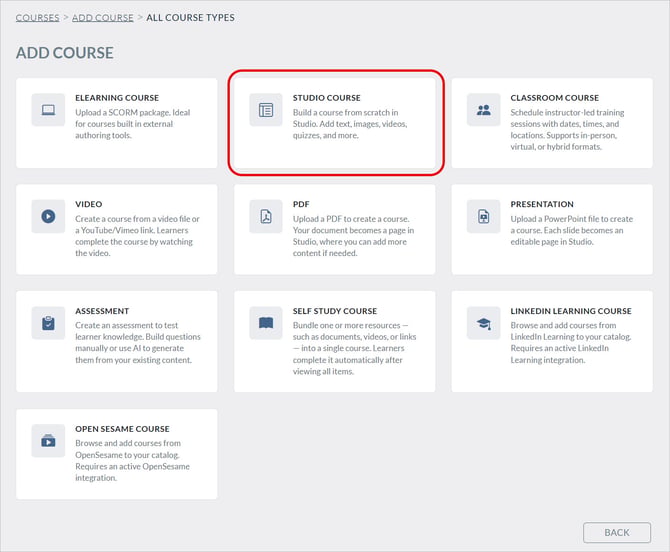Click 'Create an assessment to test' description

[x=138, y=343]
